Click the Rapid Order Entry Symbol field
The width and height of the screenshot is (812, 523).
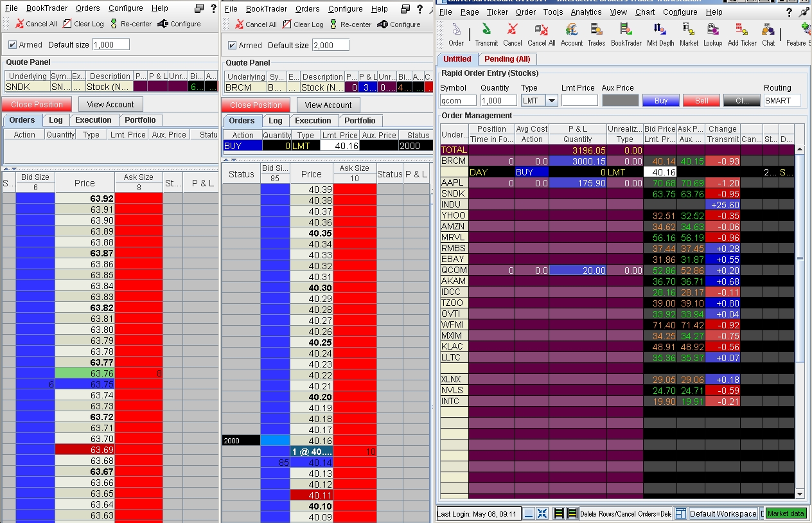pyautogui.click(x=458, y=100)
